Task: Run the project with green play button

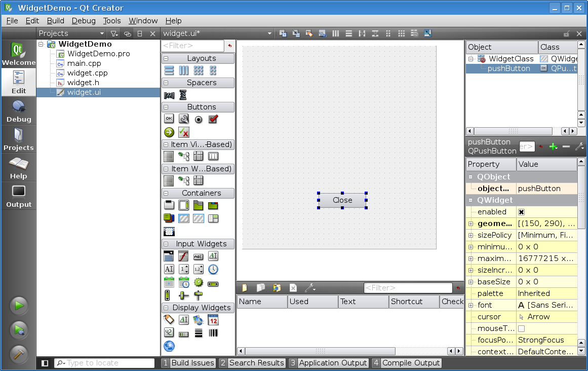Action: pos(19,305)
